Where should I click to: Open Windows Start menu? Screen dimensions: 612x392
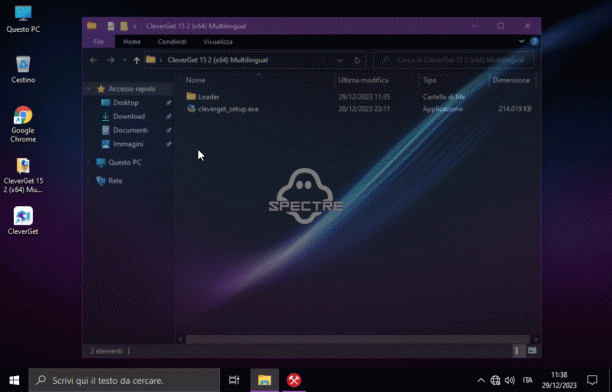(14, 380)
